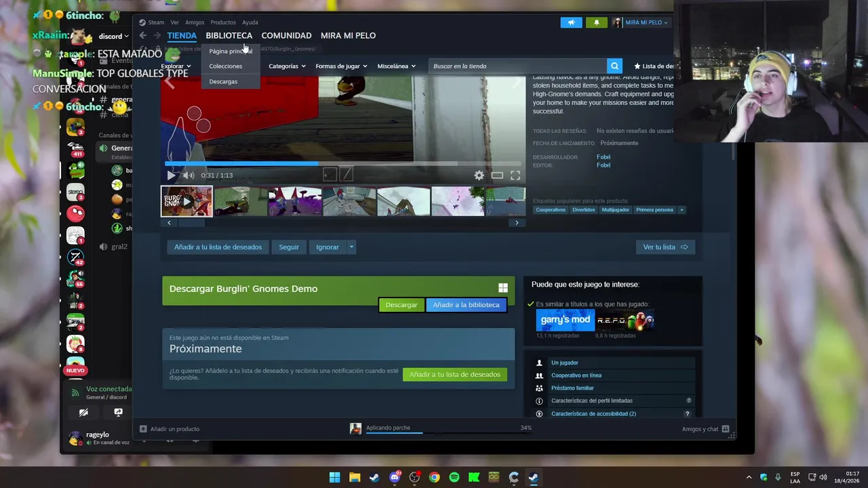Open the trailer settings gear

479,176
